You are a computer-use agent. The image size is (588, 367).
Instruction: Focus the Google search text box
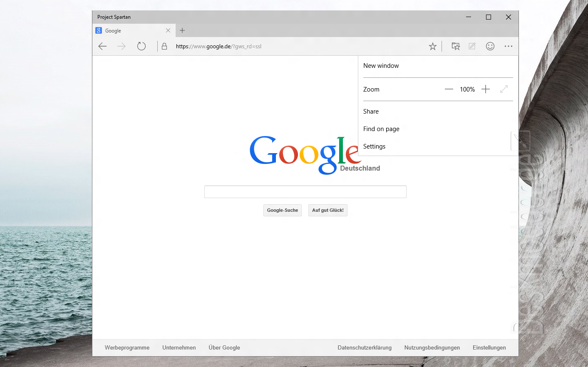305,192
